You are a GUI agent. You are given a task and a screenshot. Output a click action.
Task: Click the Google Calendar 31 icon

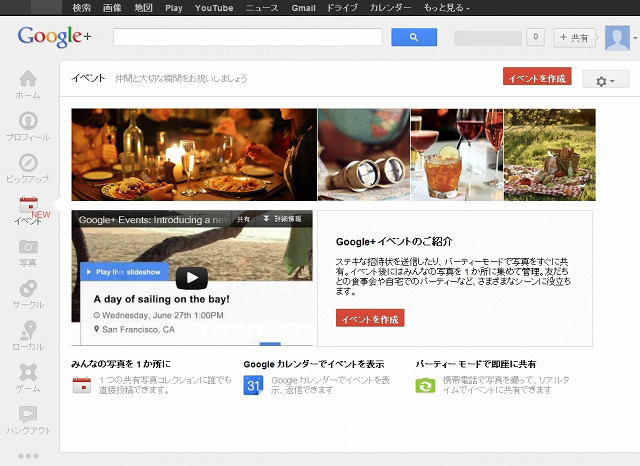pyautogui.click(x=253, y=385)
